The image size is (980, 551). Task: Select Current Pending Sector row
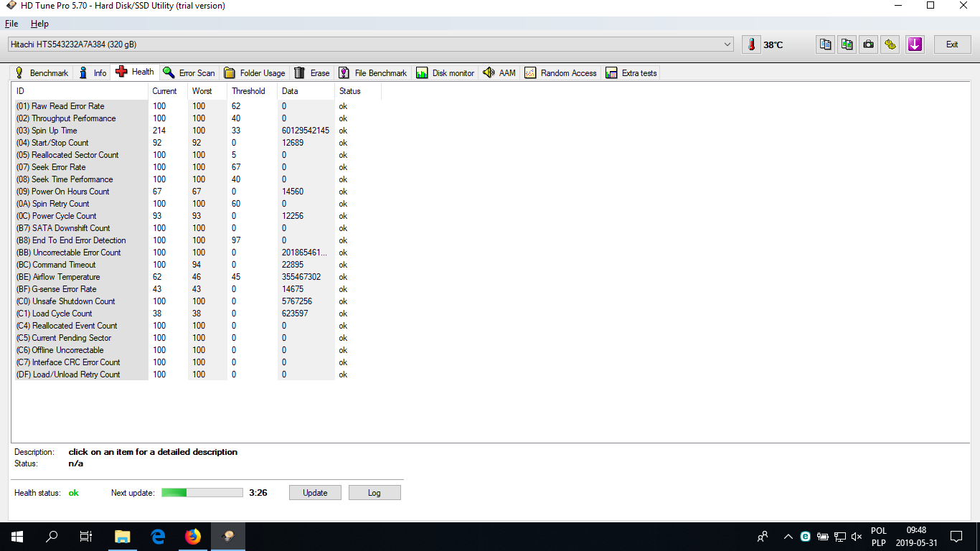(197, 338)
